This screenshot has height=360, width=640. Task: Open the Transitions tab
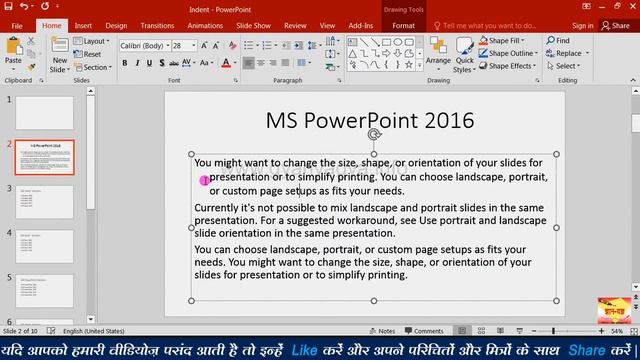pos(157,25)
